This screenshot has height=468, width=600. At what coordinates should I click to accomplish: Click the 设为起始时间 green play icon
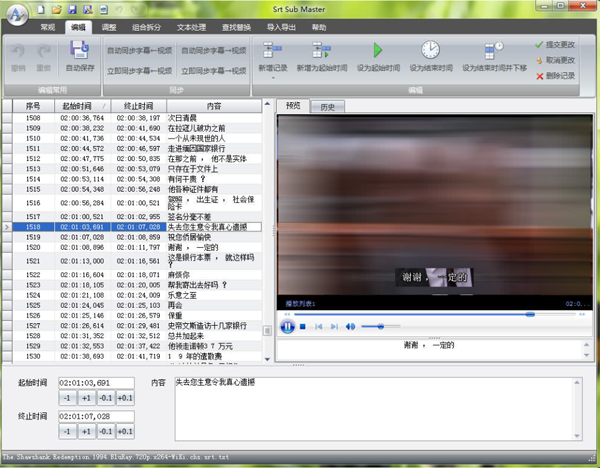pos(378,50)
